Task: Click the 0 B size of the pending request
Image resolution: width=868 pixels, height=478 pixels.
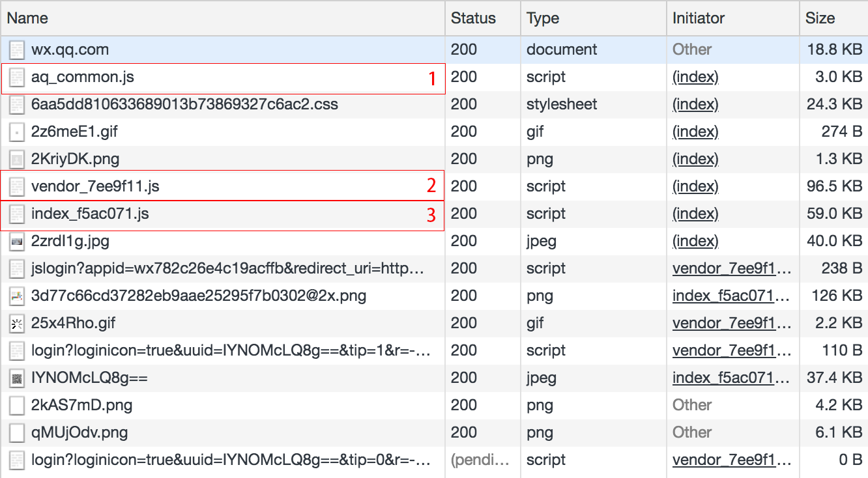Action: point(850,460)
